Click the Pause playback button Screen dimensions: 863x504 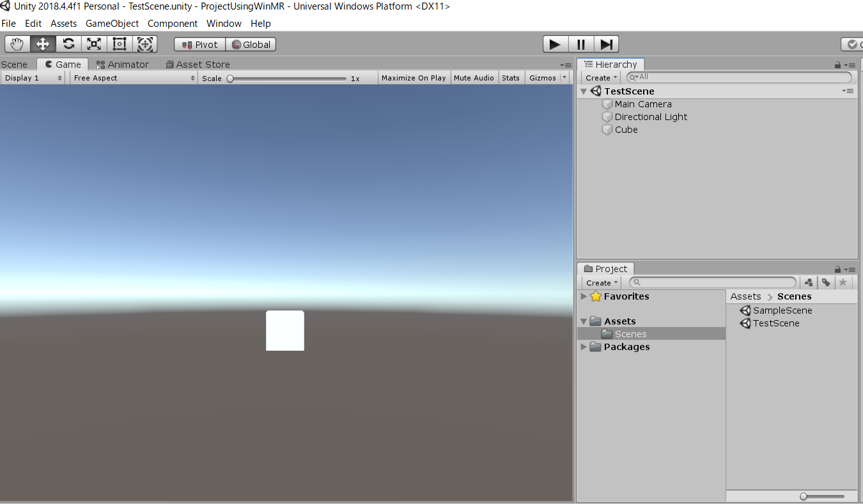[580, 43]
